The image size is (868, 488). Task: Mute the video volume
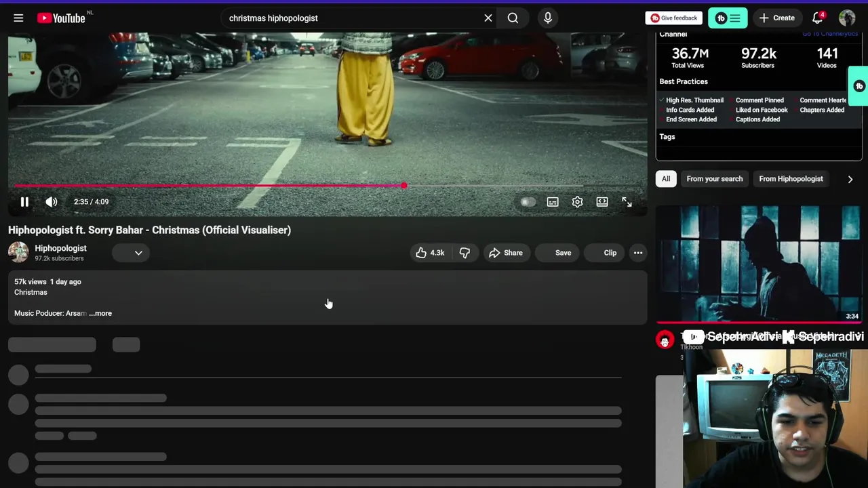[52, 202]
